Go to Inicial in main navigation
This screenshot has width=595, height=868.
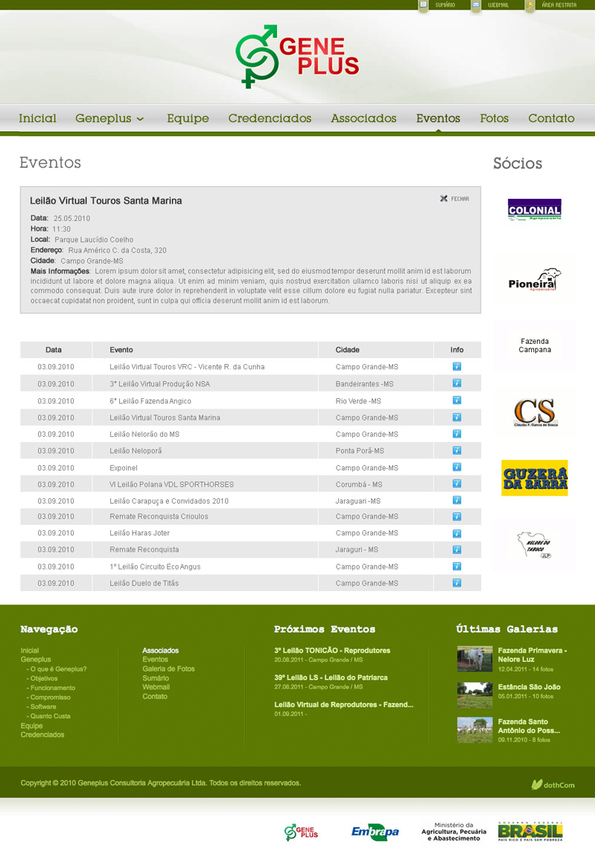38,118
